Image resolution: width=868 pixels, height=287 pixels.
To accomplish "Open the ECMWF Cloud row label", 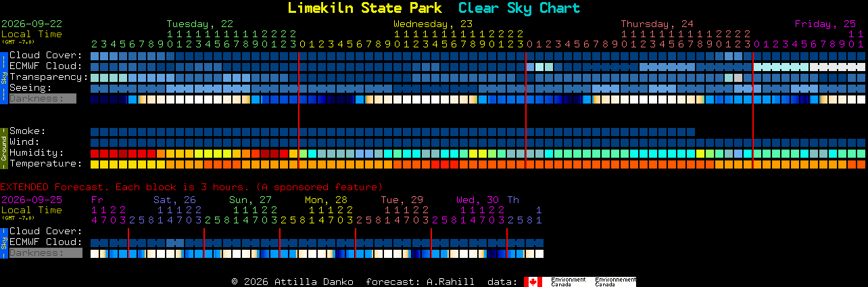I will 45,66.
